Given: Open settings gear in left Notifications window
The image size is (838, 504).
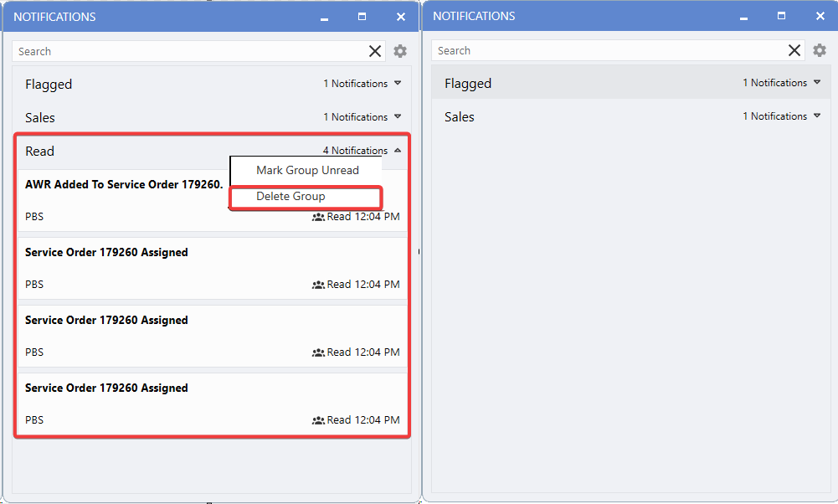Looking at the screenshot, I should (x=400, y=51).
